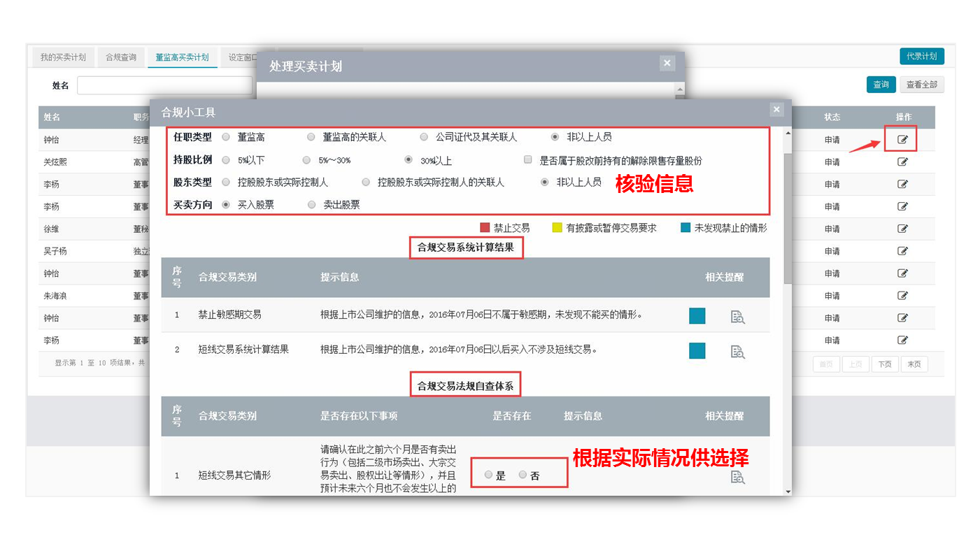Close the 处理买卖计划 dialog
Image resolution: width=980 pixels, height=537 pixels.
click(x=667, y=63)
